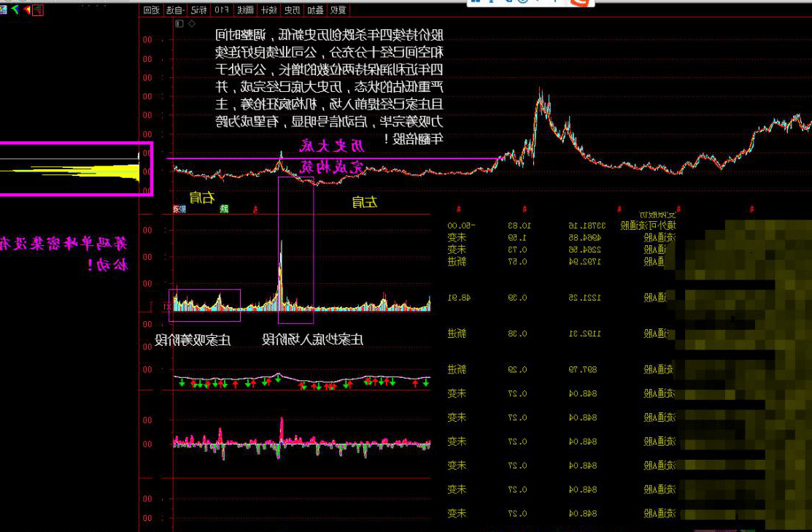The image size is (812, 532).
Task: Click the green 跌 marker under the K-line
Action: (x=224, y=209)
